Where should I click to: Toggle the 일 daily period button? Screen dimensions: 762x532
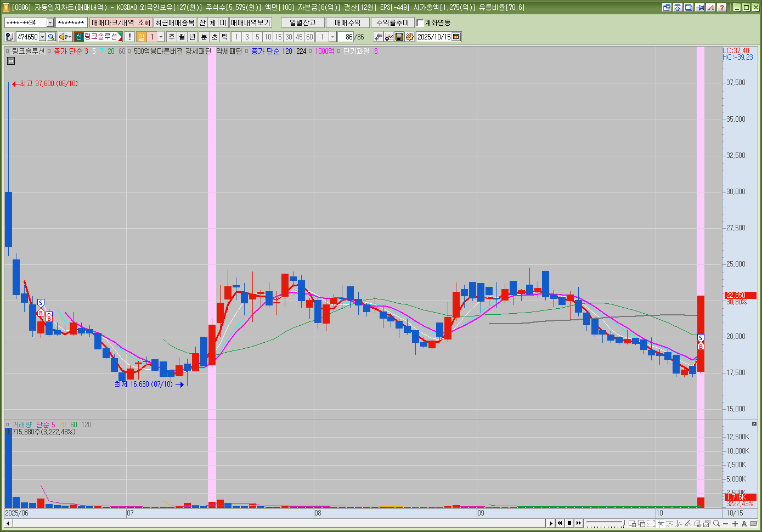(141, 37)
